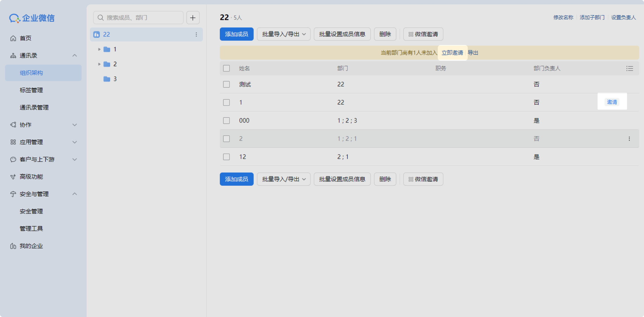Expand the 协作 section chevron

[x=75, y=125]
